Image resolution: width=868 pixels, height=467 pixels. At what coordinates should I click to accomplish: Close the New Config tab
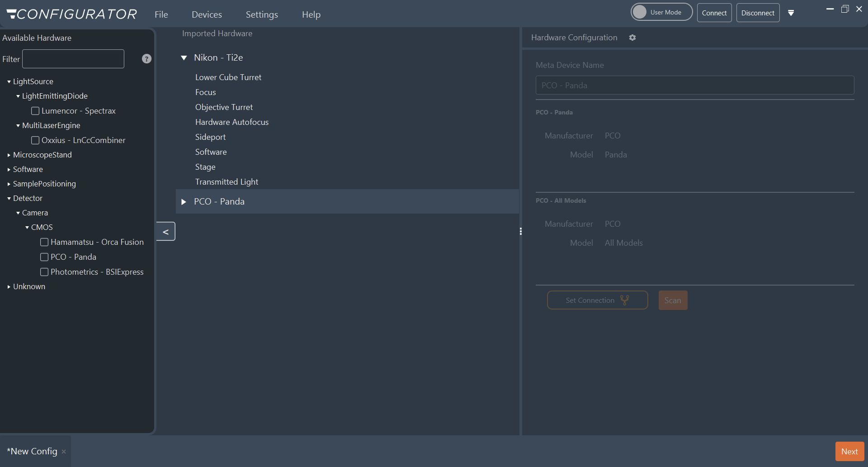64,452
